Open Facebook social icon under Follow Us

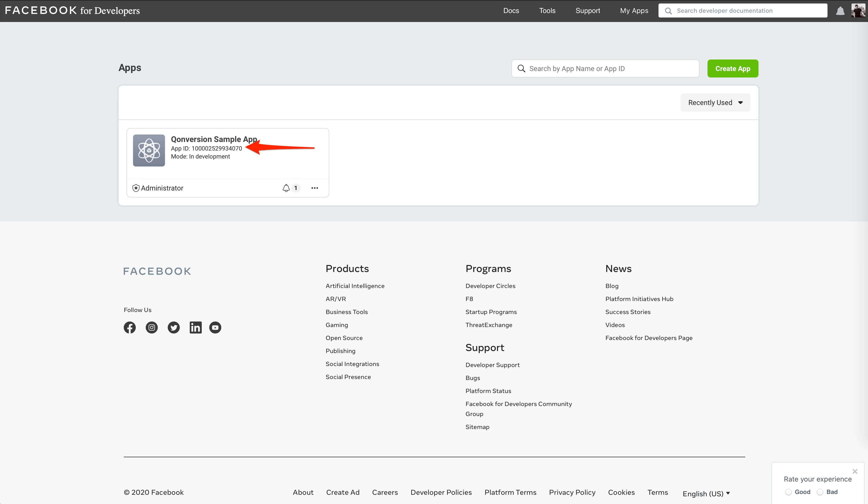[129, 327]
